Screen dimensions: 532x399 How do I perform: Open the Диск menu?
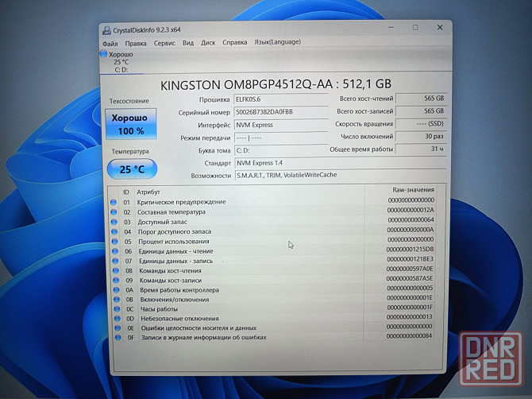(x=208, y=43)
